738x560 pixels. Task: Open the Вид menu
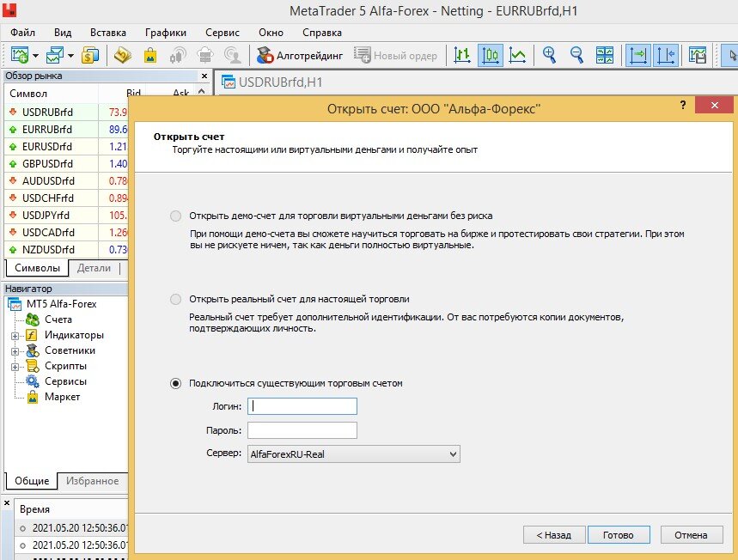[63, 33]
